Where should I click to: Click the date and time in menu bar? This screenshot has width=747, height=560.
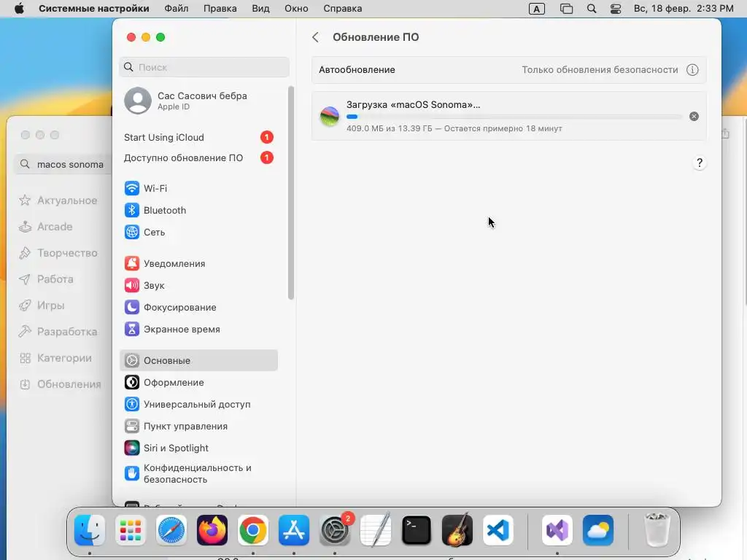pos(683,9)
